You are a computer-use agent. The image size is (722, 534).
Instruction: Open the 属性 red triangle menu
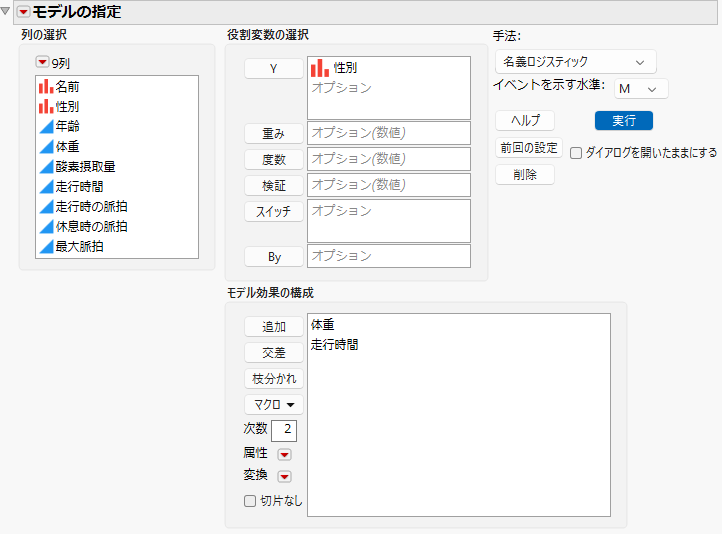click(285, 455)
